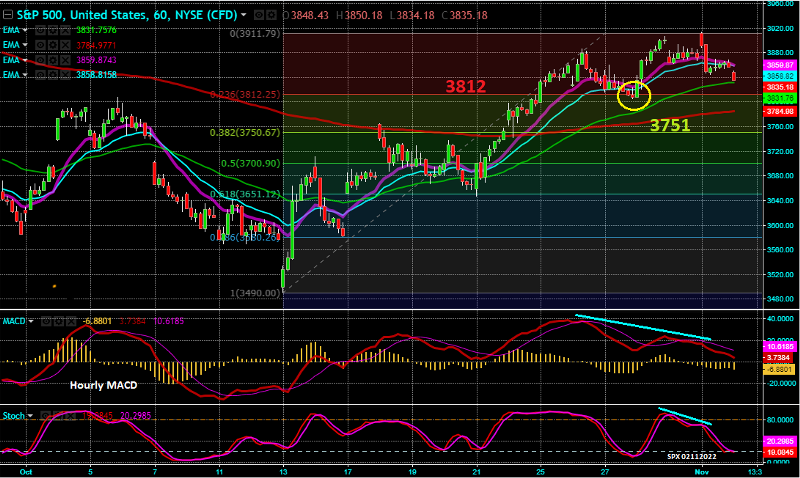800x478 pixels.
Task: Click the Nov label on the time axis
Action: tap(702, 472)
